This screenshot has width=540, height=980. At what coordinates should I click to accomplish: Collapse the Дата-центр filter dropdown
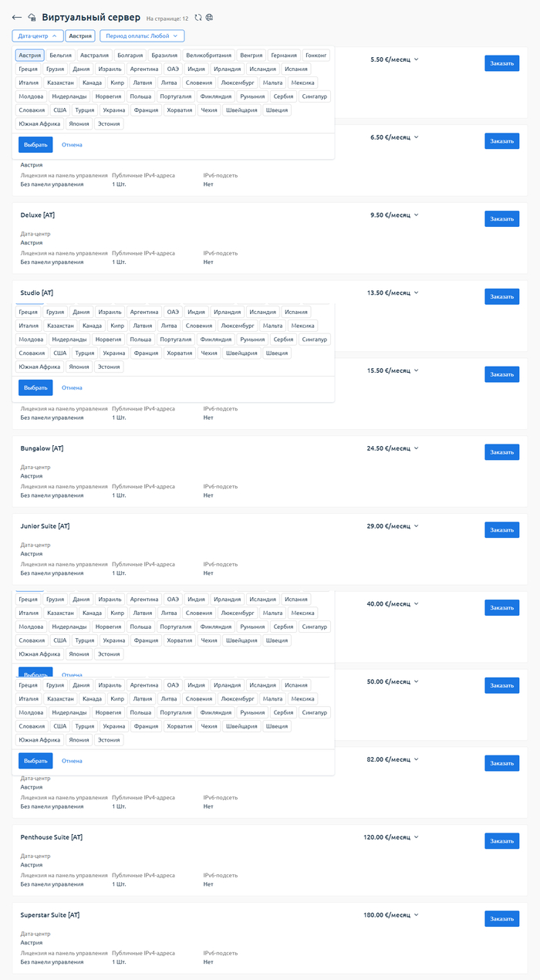(38, 35)
